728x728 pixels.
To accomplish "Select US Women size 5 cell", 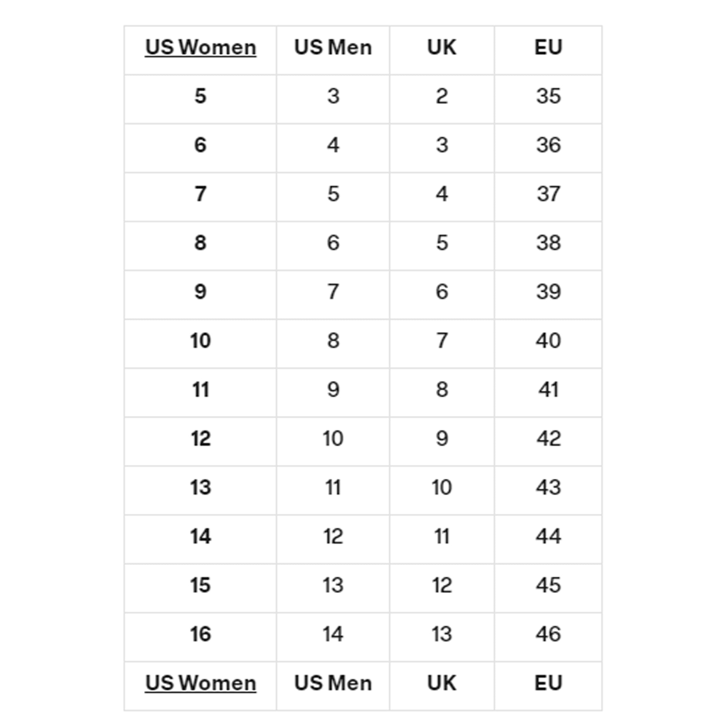I will [x=200, y=96].
